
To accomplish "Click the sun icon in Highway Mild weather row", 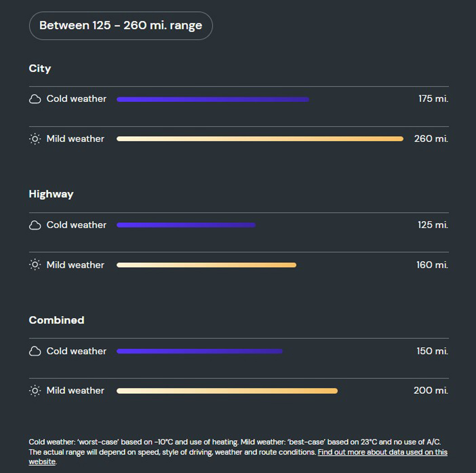I will click(x=35, y=265).
